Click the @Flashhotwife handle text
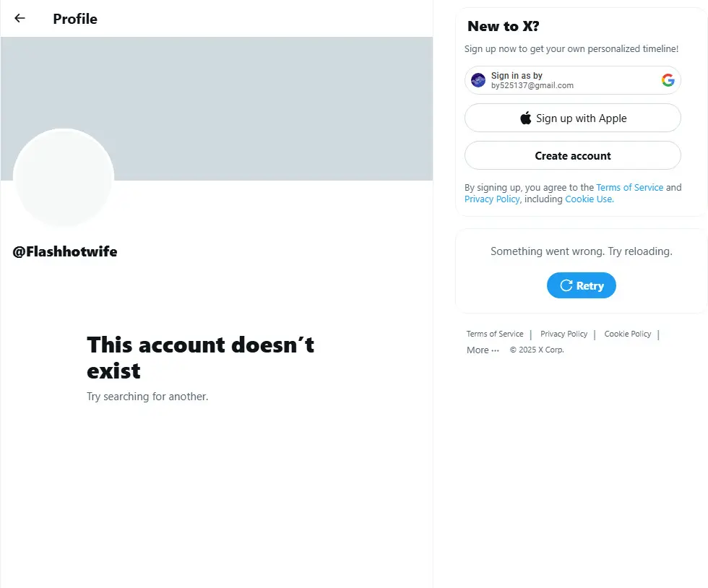Screen dimensions: 708x588 pos(64,251)
